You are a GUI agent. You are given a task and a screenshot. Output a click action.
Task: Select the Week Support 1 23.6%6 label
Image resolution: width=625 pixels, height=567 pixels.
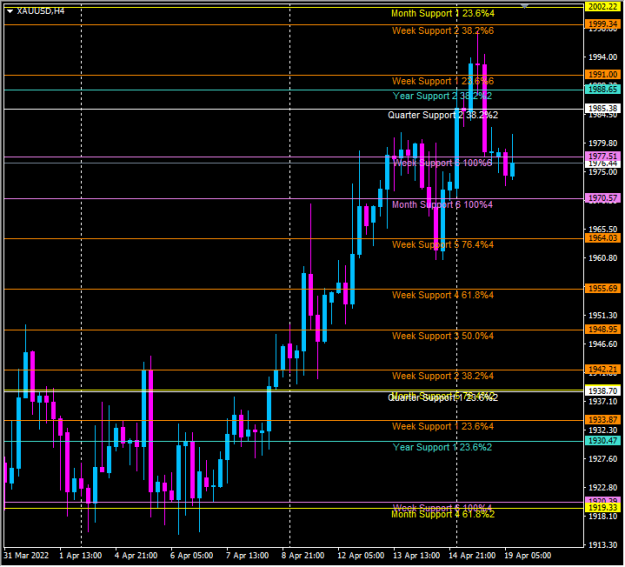[443, 81]
